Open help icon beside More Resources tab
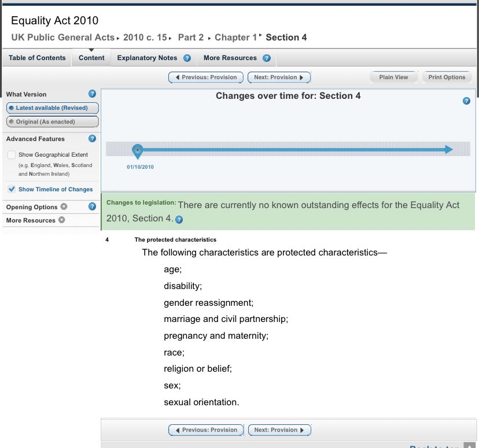479x448 pixels. coord(266,58)
